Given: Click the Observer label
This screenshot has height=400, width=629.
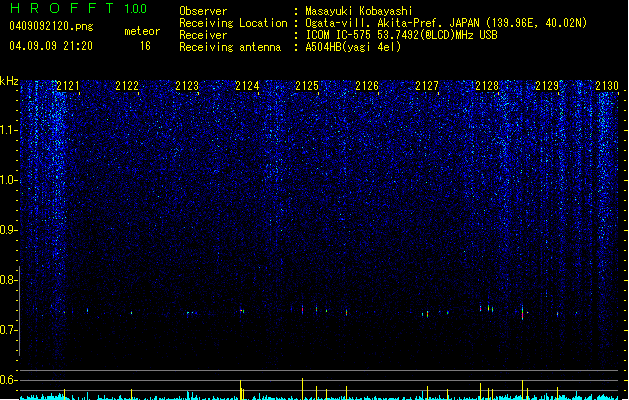Looking at the screenshot, I should click(203, 11).
